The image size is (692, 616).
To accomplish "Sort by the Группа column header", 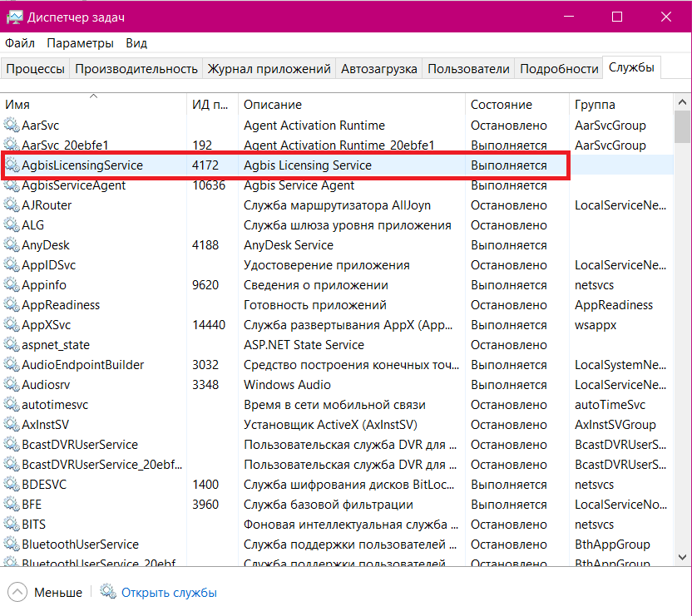I will (595, 105).
